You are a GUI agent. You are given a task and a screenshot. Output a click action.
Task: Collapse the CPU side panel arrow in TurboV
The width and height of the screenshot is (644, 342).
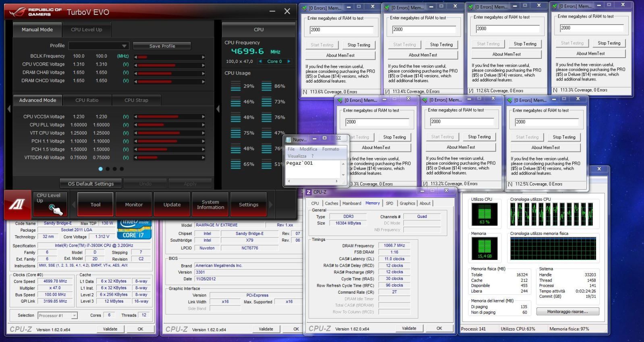pos(218,108)
